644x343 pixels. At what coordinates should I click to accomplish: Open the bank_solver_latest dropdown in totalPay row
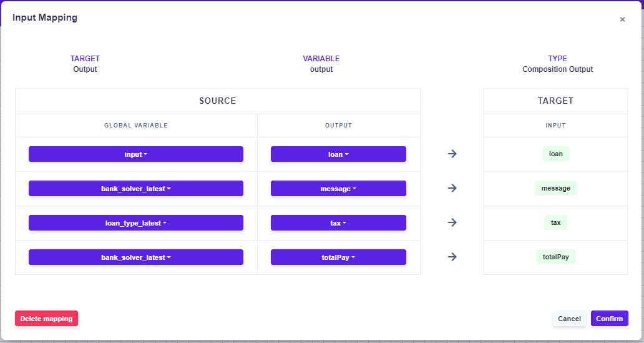pyautogui.click(x=135, y=257)
